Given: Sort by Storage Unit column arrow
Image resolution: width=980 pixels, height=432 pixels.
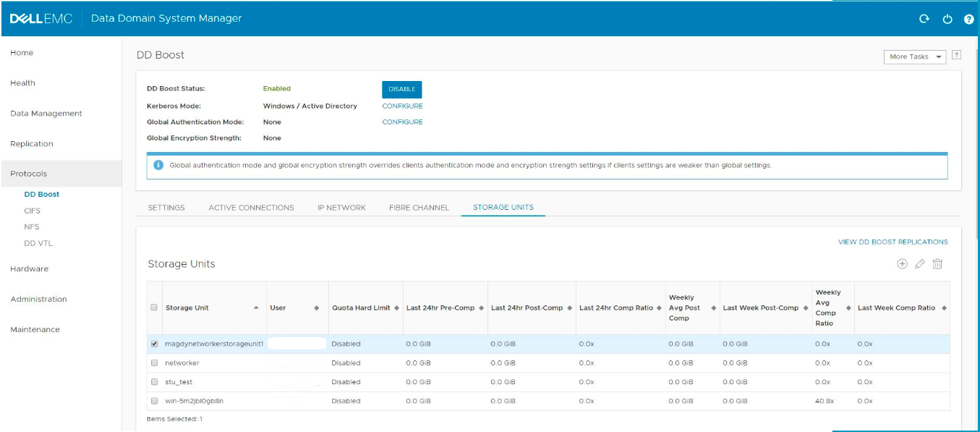Looking at the screenshot, I should pyautogui.click(x=256, y=308).
